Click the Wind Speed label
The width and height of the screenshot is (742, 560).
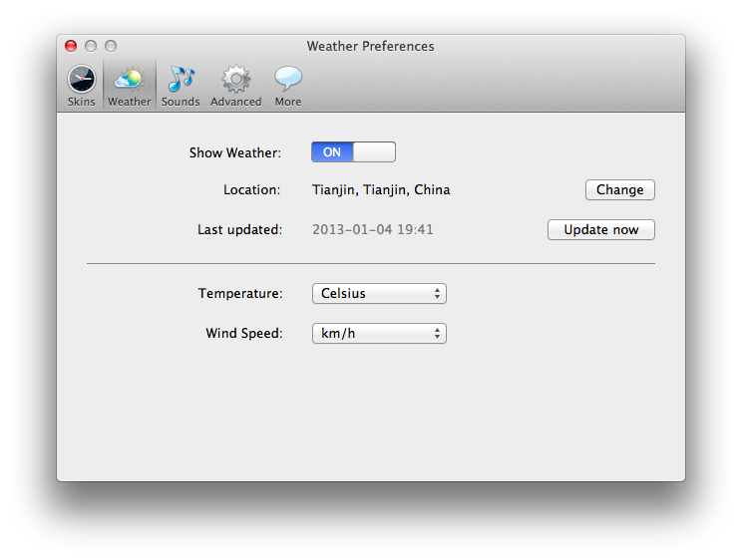point(244,333)
